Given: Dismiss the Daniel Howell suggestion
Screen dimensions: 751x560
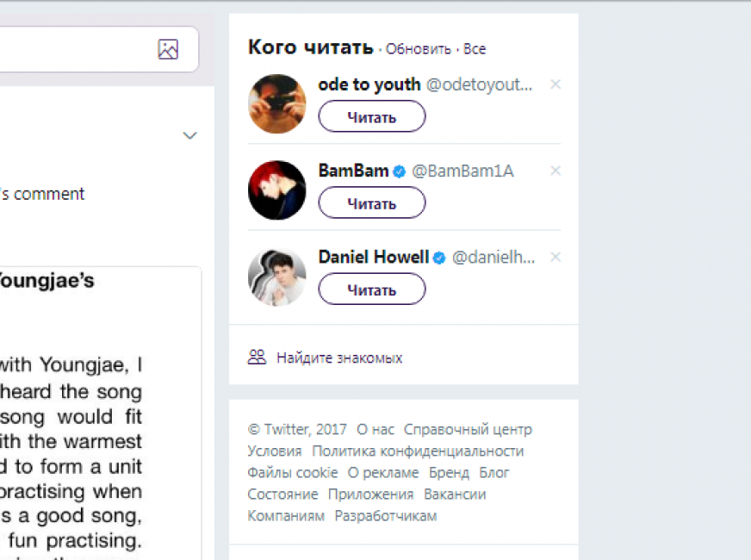Looking at the screenshot, I should [555, 258].
